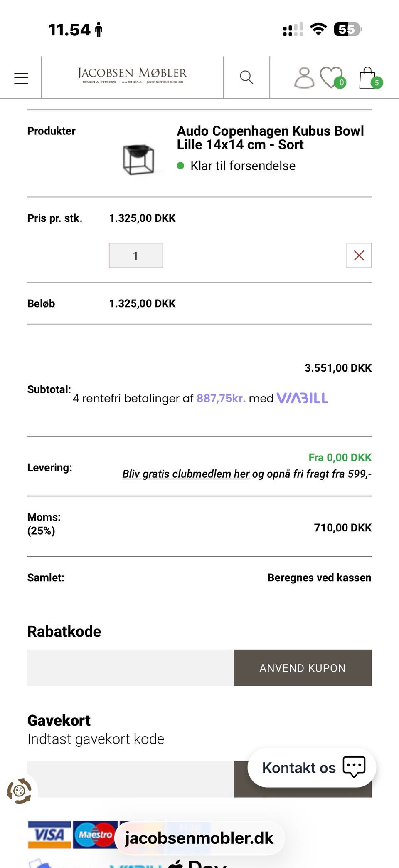The height and width of the screenshot is (868, 399).
Task: Tap the jacobsenmobler.dk address pill
Action: point(199,838)
